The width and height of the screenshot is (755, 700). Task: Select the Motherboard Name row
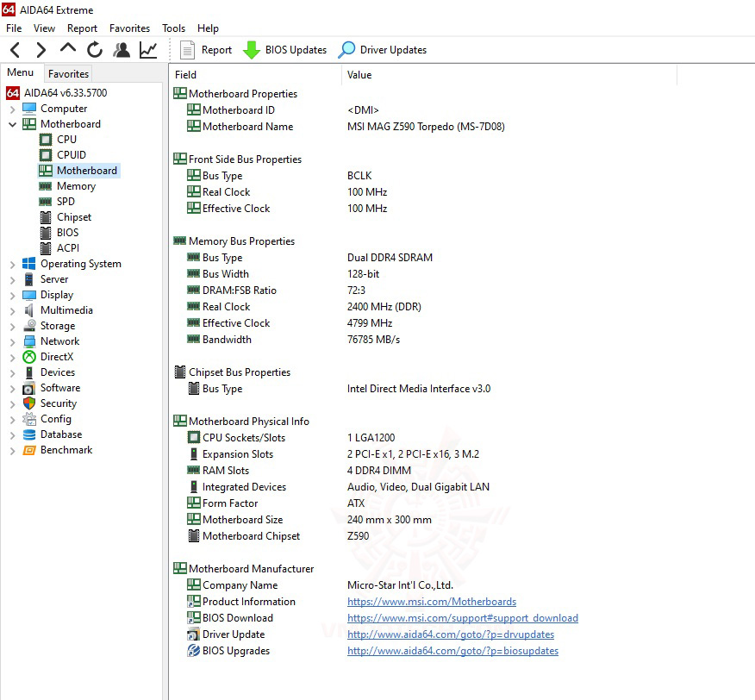pyautogui.click(x=346, y=127)
